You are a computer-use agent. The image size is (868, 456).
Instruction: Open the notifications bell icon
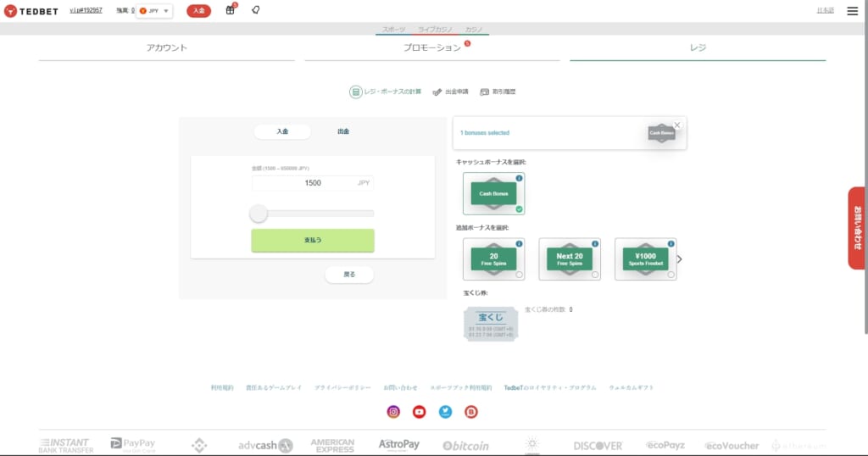coord(256,10)
